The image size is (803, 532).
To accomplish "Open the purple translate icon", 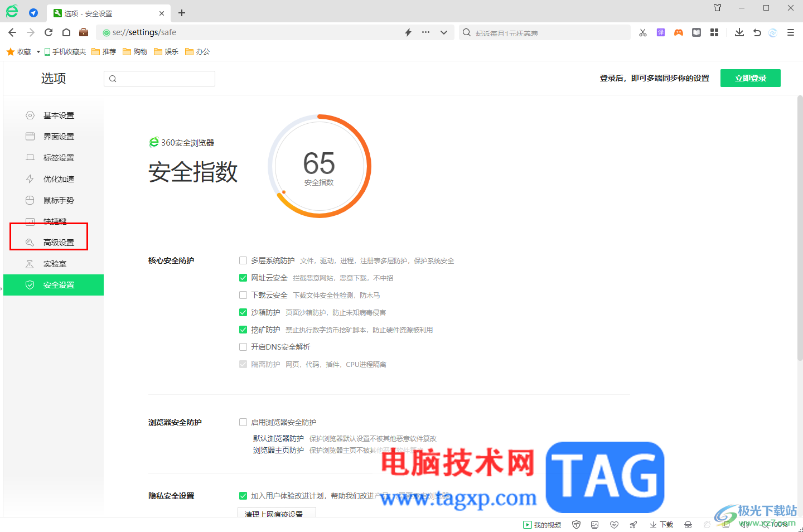I will tap(661, 32).
